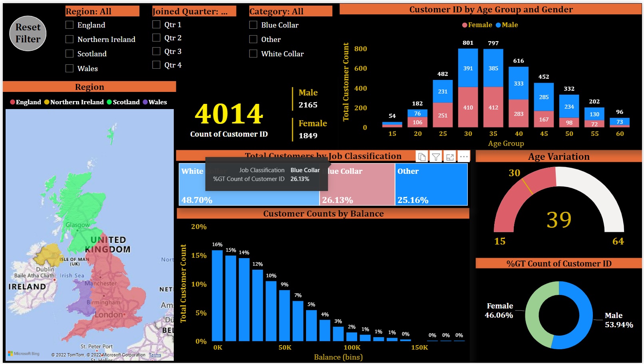The image size is (644, 364).
Task: Check the England region checkbox
Action: (x=70, y=25)
